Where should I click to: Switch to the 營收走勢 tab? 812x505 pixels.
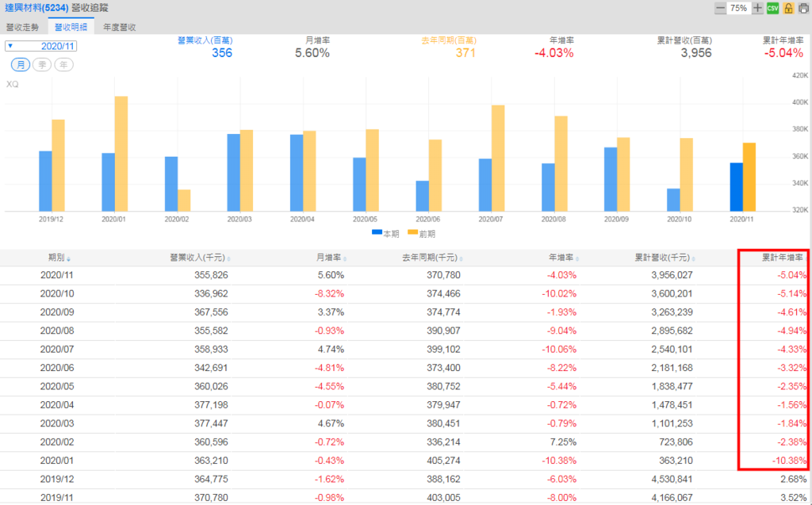pos(22,28)
